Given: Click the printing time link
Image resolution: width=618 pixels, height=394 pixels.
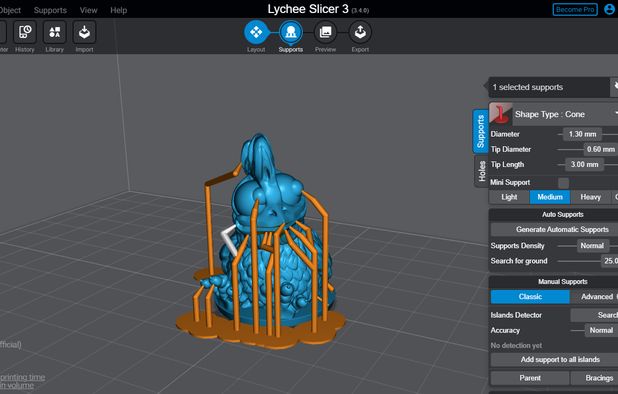Looking at the screenshot, I should 22,377.
